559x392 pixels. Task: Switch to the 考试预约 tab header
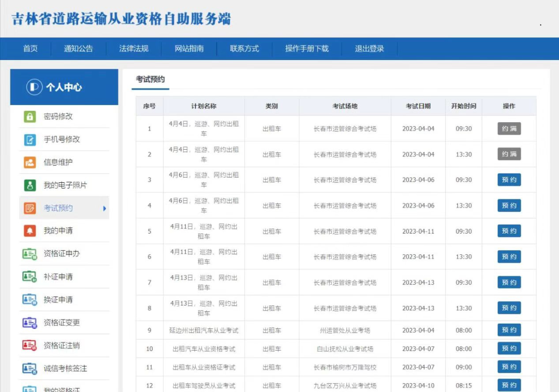[150, 79]
